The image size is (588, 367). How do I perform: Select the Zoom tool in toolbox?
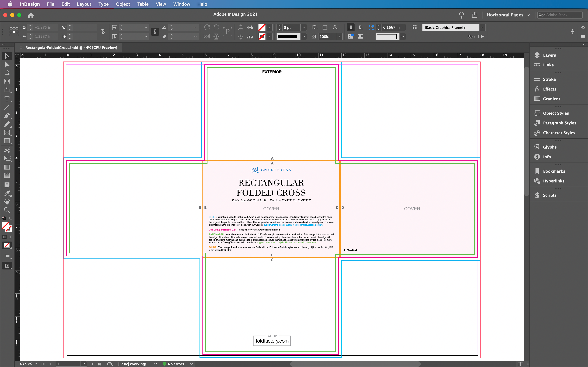pyautogui.click(x=7, y=210)
